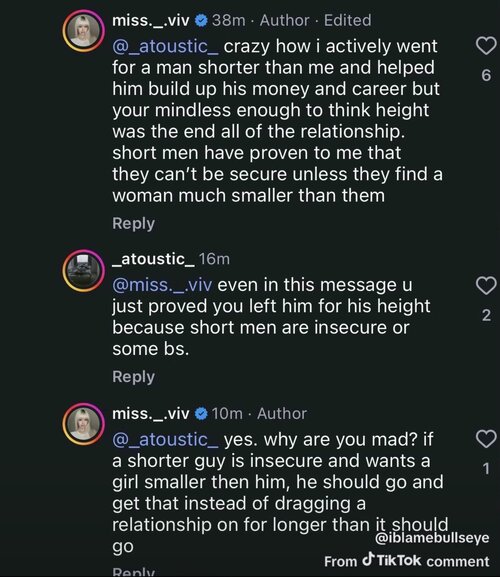Open miss._.viv's profile picture on first comment
The height and width of the screenshot is (577, 500).
[84, 31]
